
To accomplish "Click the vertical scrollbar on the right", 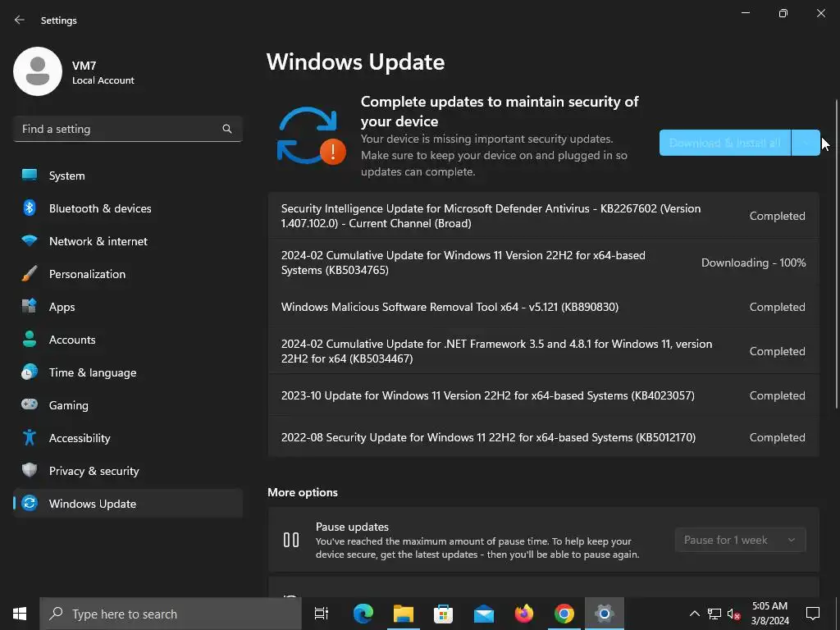I will [x=837, y=254].
